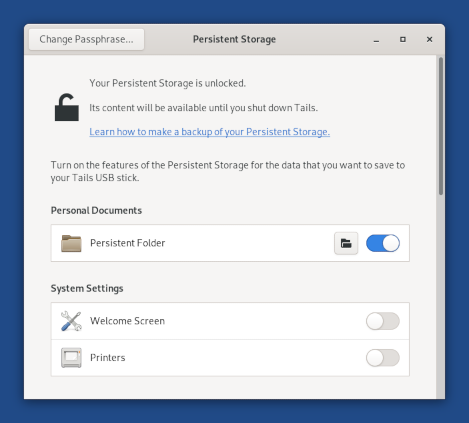
Task: Maximize the Persistent Storage window
Action: [403, 39]
